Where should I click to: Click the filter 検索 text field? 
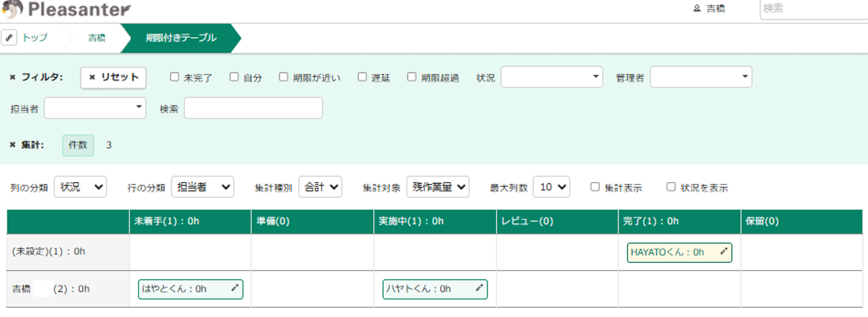point(253,108)
